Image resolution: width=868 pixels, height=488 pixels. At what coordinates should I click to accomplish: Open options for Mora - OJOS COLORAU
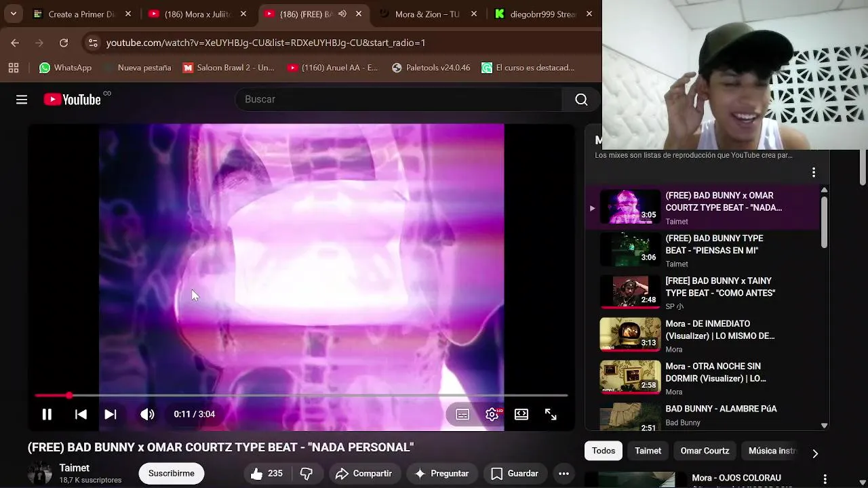825,479
